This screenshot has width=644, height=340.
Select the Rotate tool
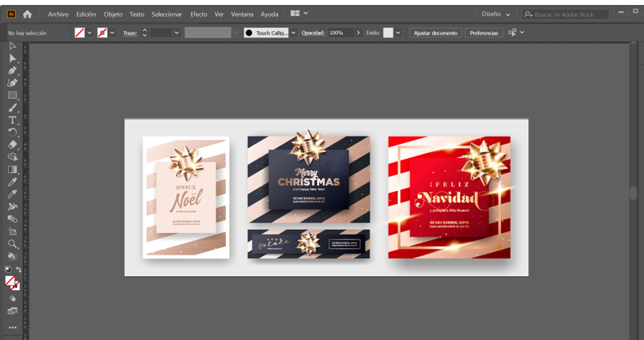(12, 132)
